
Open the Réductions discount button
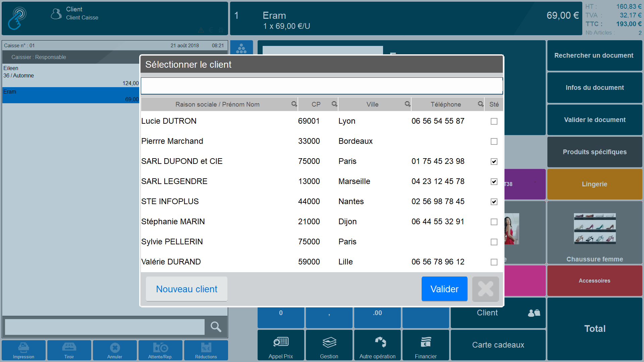coord(206,350)
